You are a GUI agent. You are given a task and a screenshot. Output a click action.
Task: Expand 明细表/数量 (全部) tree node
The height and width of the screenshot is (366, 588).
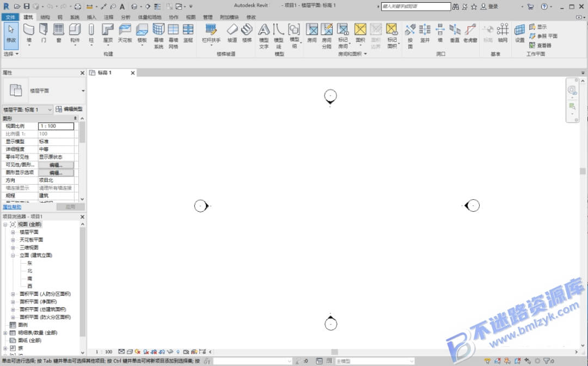[x=5, y=333]
